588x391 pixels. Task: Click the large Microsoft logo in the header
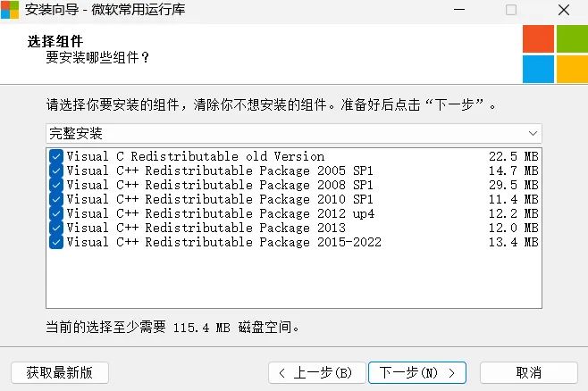point(555,54)
